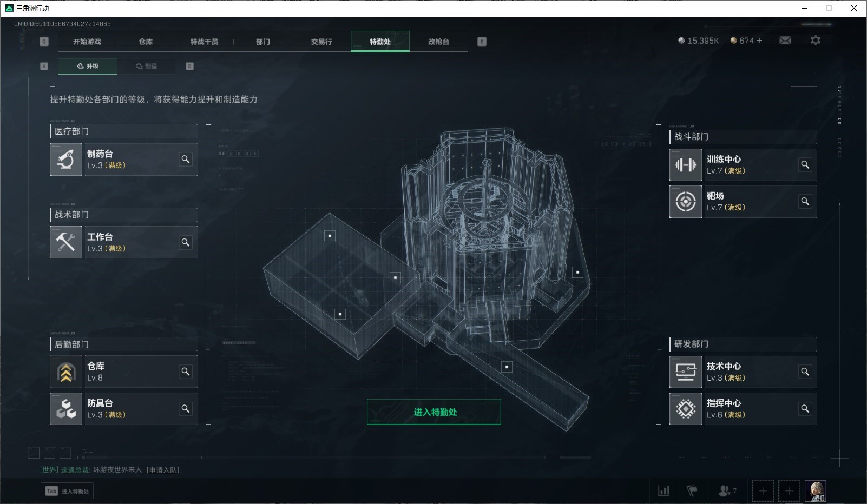Inspect 仓库 Lv.8 with magnifier icon
This screenshot has height=504, width=867.
click(186, 372)
